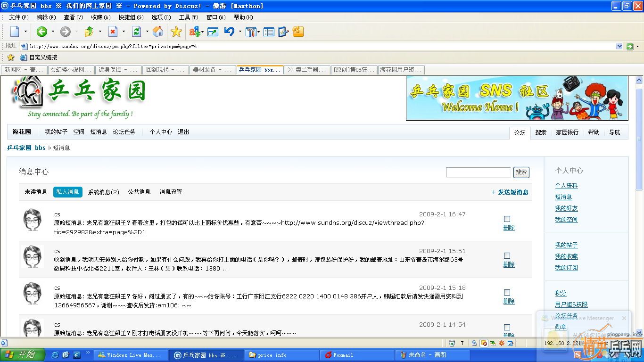Image resolution: width=644 pixels, height=362 pixels.
Task: Expand the Back history dropdown arrow
Action: pyautogui.click(x=53, y=32)
